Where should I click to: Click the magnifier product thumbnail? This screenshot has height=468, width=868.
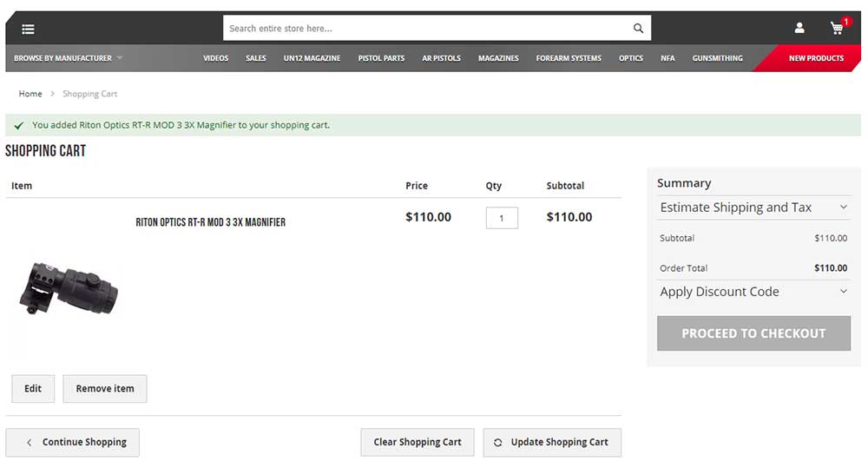point(69,288)
